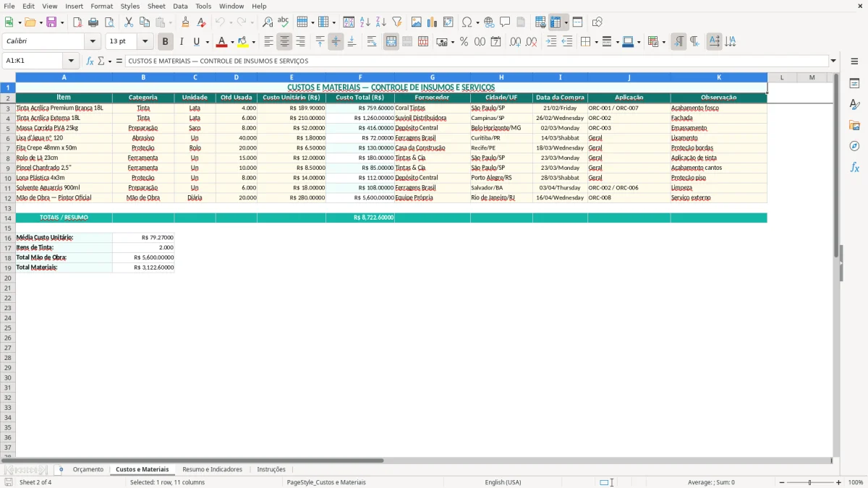The height and width of the screenshot is (488, 868).
Task: Define the print area
Action: [x=540, y=22]
